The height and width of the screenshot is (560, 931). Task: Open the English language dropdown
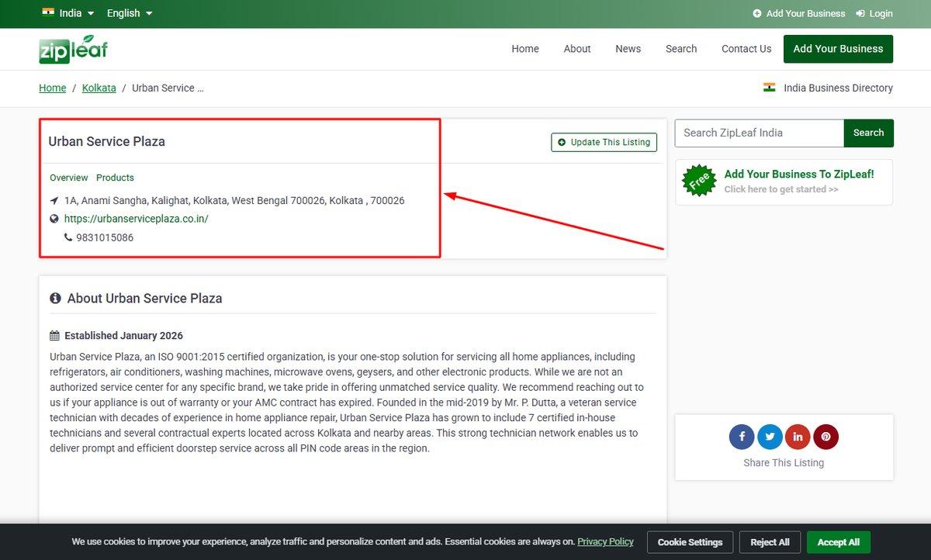[x=130, y=13]
